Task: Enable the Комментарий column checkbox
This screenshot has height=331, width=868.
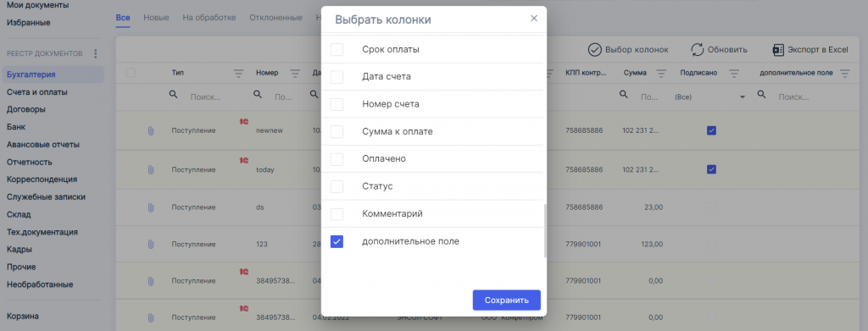Action: coord(337,214)
